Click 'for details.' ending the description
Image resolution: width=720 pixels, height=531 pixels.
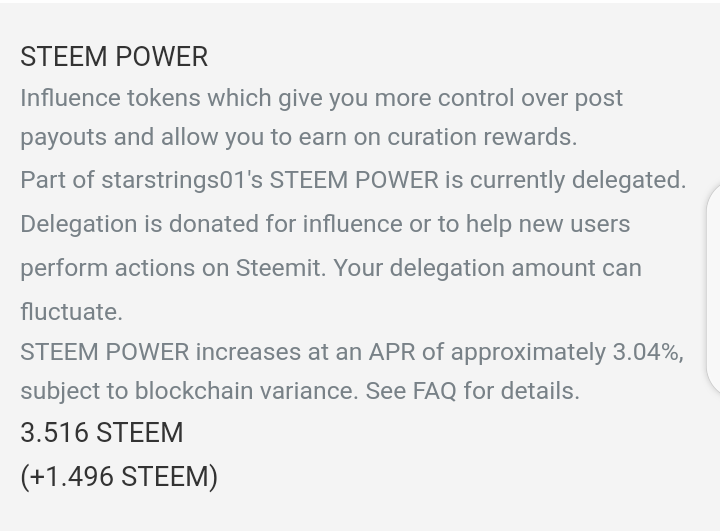[x=522, y=391]
